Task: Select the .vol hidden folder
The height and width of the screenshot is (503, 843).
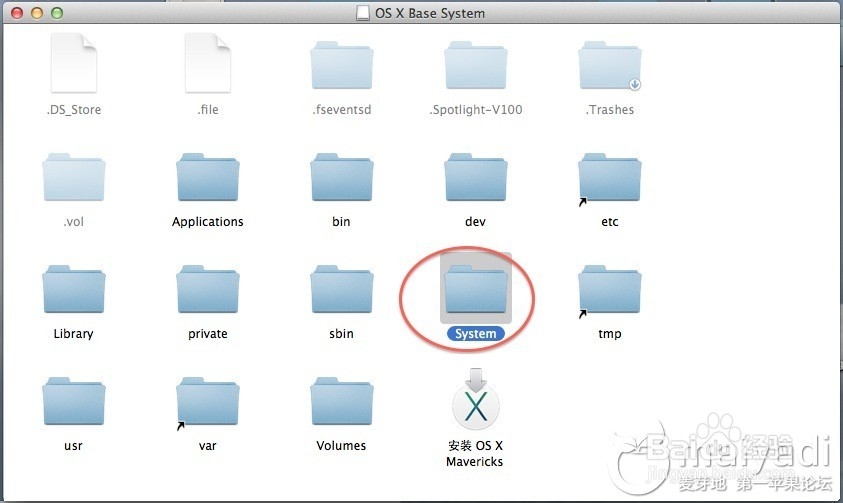Action: tap(74, 178)
